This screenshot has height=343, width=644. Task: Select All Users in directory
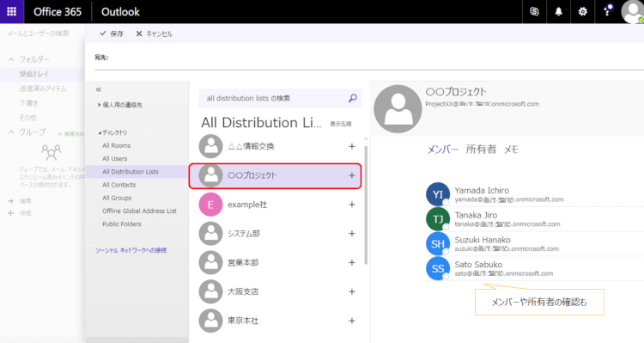114,159
